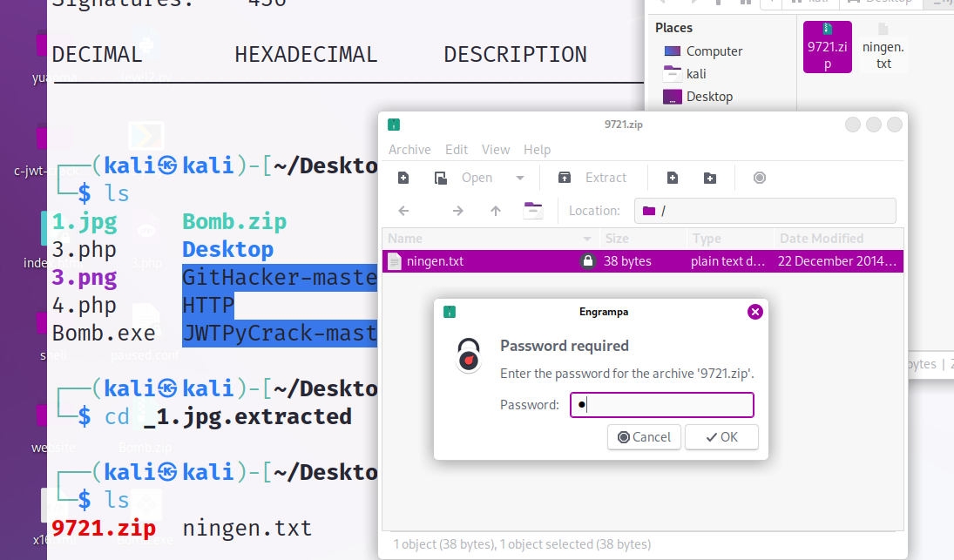Click the OK button in password dialog
The height and width of the screenshot is (560, 954).
pyautogui.click(x=721, y=437)
